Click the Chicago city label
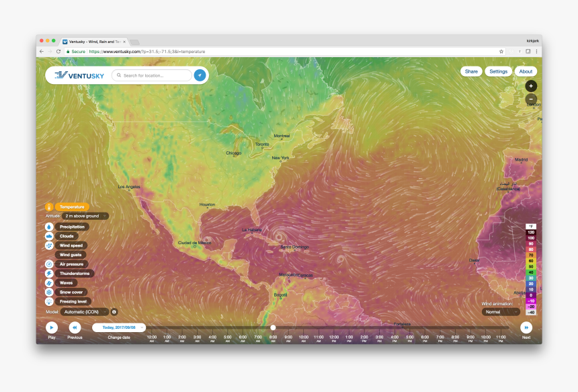Screen dimensions: 578x392 click(x=233, y=153)
